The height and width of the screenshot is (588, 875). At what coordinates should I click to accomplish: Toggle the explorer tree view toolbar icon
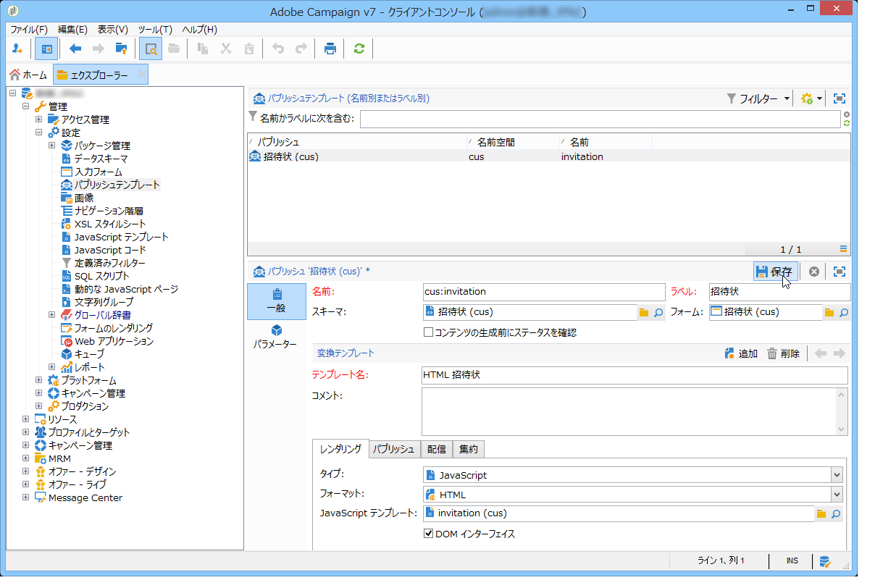46,49
